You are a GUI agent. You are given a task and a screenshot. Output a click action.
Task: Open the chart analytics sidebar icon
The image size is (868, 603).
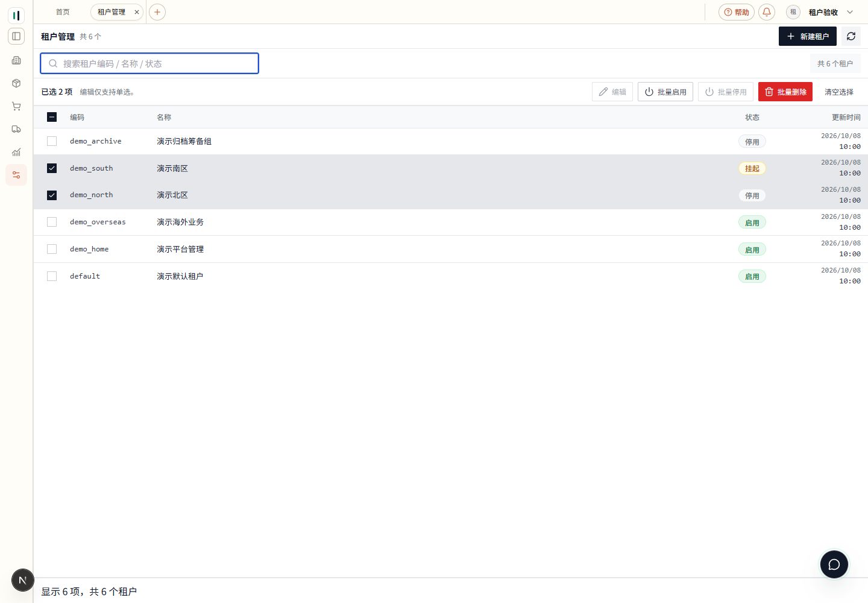[16, 152]
